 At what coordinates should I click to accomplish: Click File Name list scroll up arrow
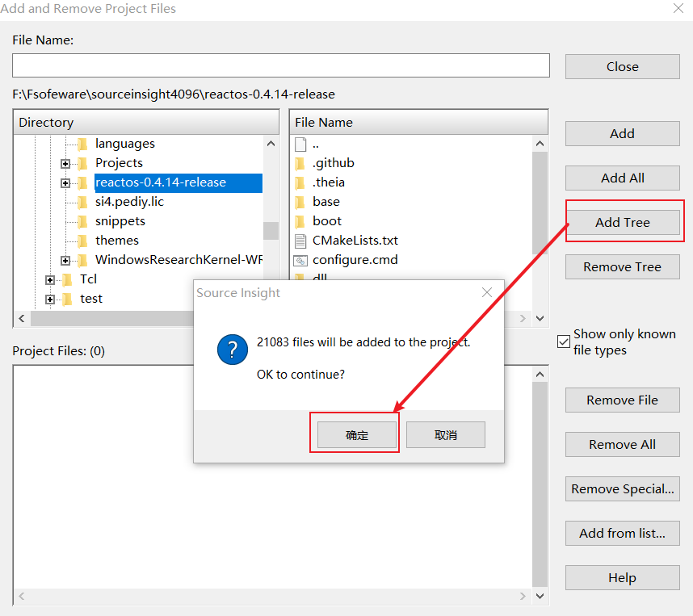tap(540, 144)
